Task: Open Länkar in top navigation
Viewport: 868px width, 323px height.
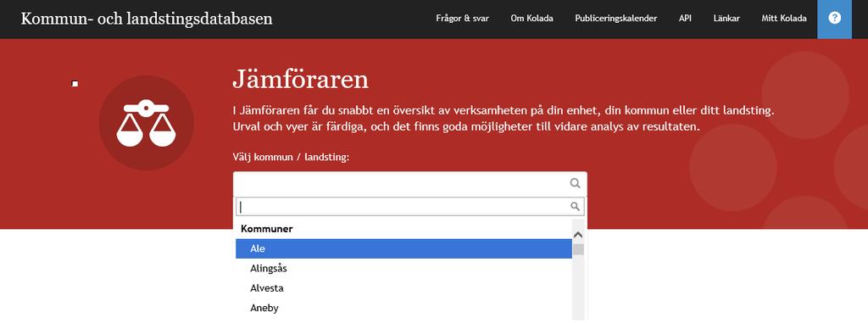Action: pyautogui.click(x=726, y=19)
